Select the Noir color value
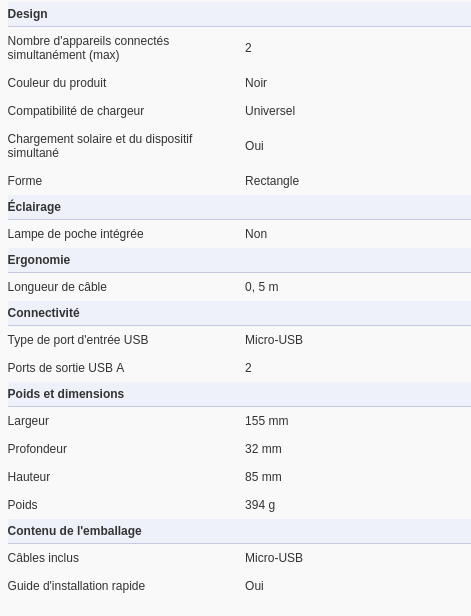 click(x=256, y=83)
